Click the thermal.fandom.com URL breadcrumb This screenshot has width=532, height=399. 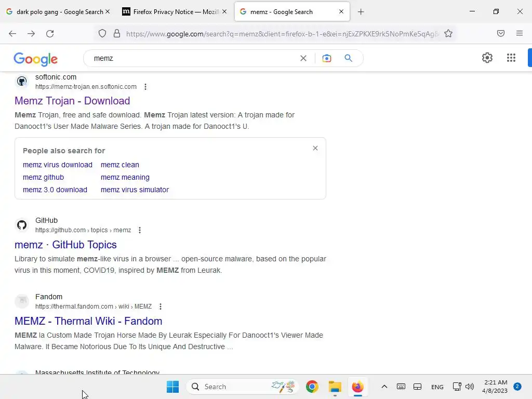point(94,307)
